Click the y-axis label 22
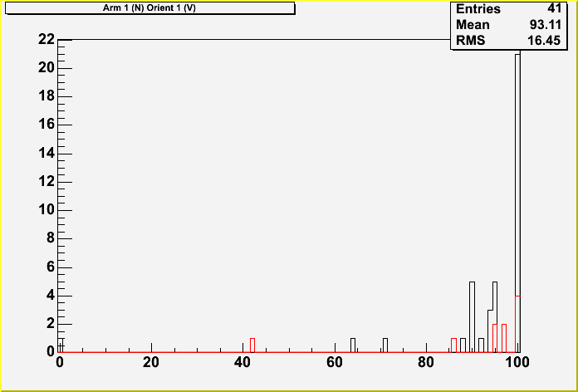Screen dimensions: 578x392 tap(47, 39)
